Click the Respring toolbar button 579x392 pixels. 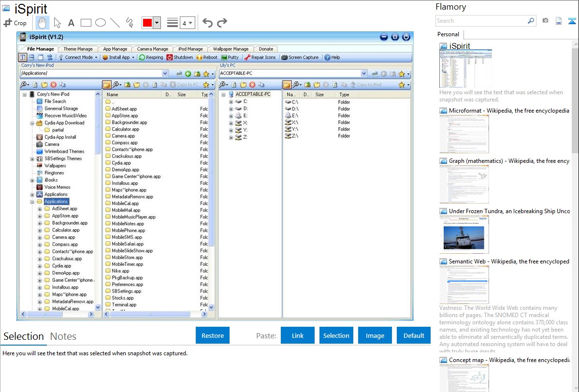[151, 57]
